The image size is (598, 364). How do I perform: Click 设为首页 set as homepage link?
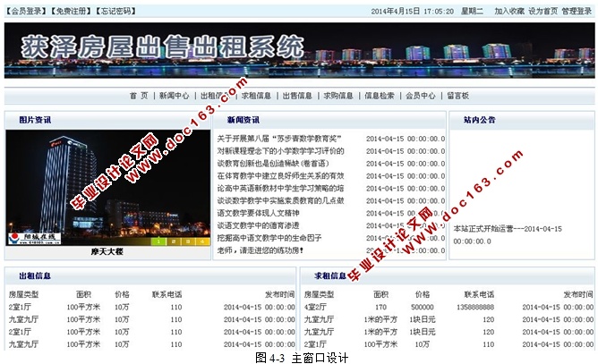click(x=542, y=12)
